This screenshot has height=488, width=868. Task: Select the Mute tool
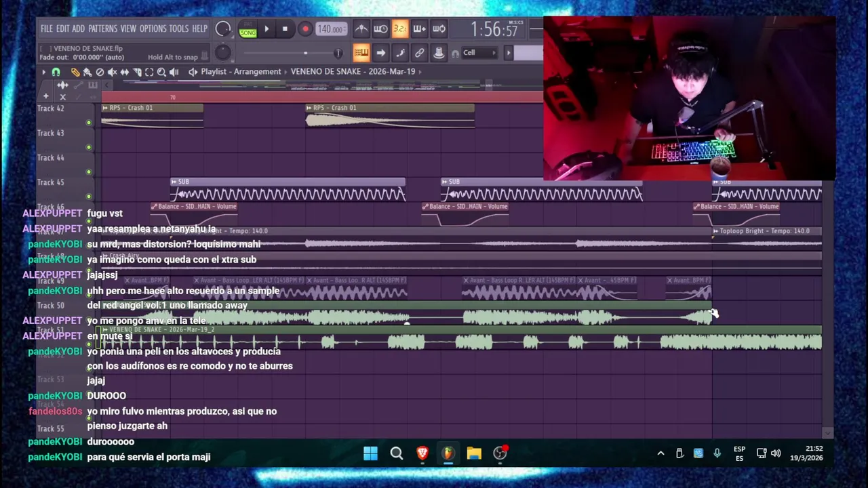point(112,72)
